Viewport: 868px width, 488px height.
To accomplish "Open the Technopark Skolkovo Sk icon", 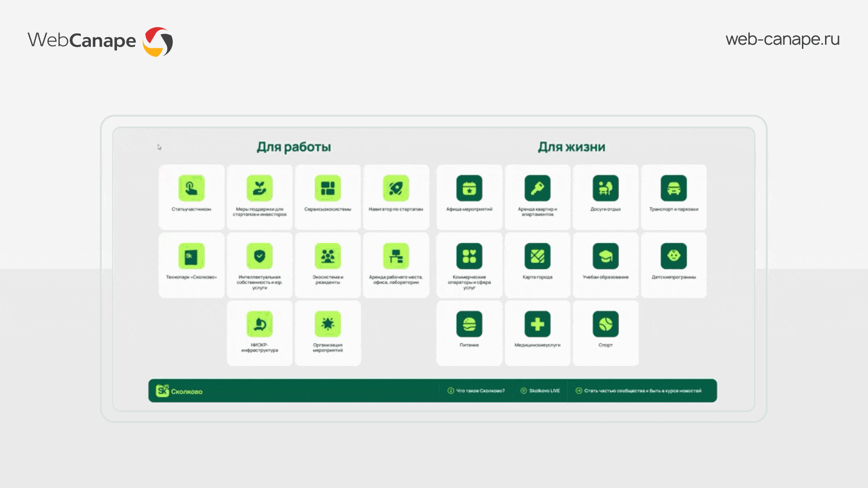I will pos(191,256).
